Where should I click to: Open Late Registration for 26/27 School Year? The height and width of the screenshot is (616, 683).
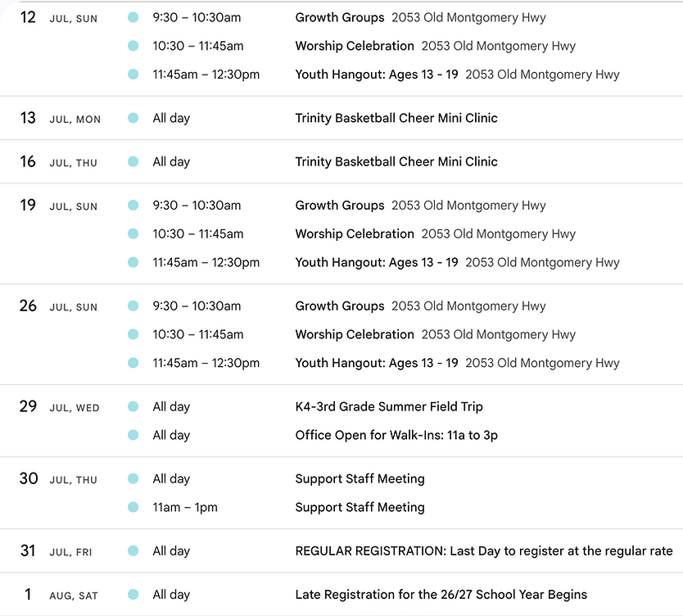click(x=441, y=595)
